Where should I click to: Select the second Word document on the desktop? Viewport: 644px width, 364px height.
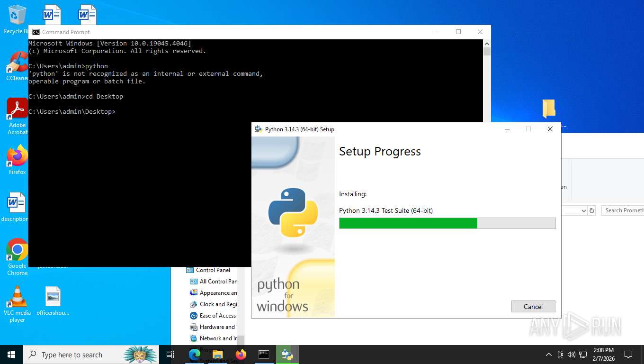click(x=87, y=15)
